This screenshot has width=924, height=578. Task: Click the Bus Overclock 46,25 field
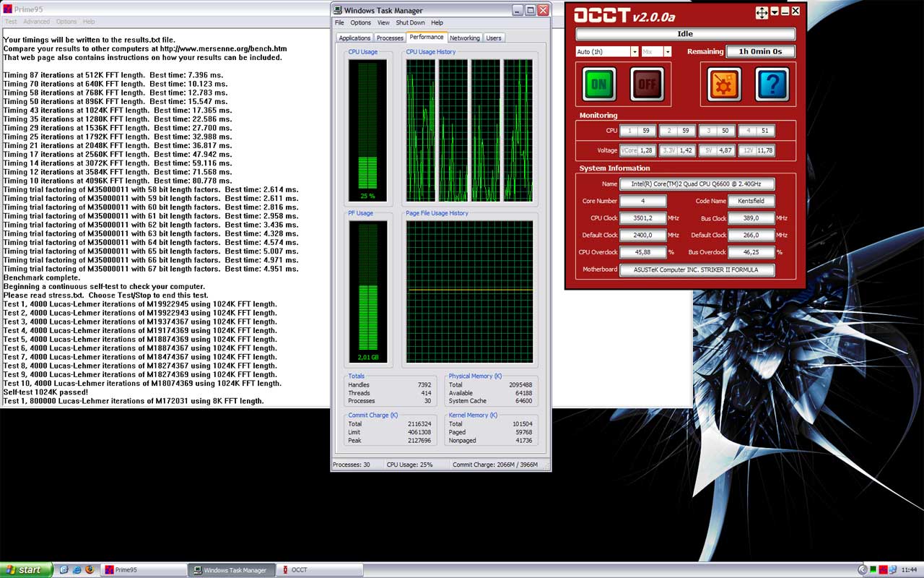[x=751, y=252]
